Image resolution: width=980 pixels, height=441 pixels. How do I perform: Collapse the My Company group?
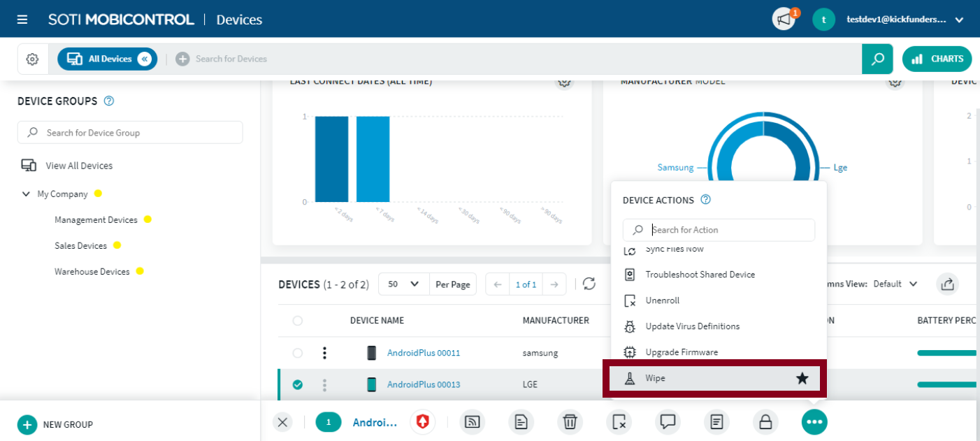[x=26, y=194]
